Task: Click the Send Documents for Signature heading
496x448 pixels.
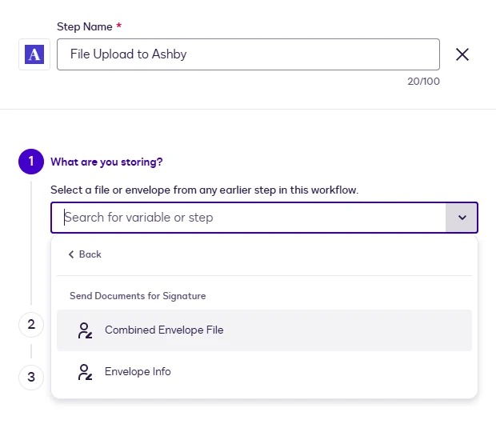Action: tap(138, 296)
